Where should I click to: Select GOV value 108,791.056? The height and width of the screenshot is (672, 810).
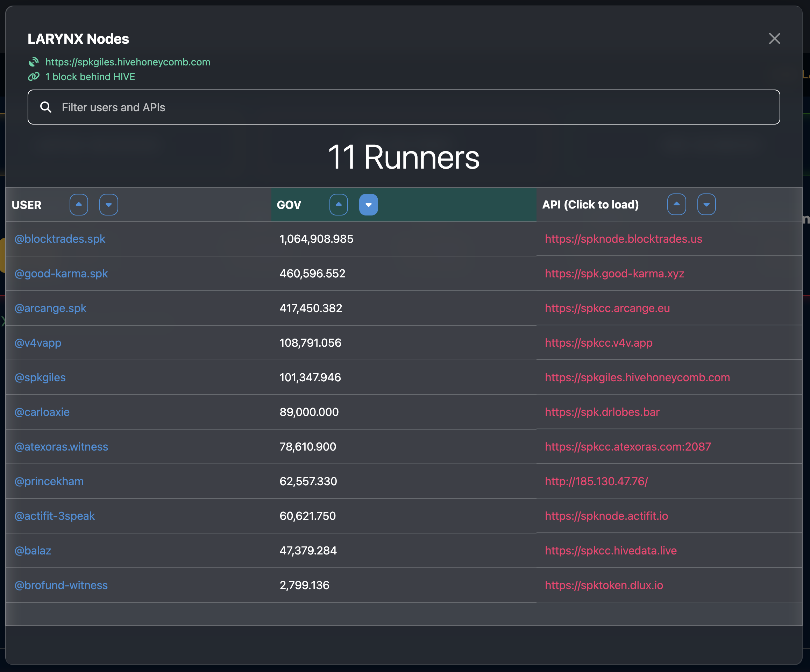[311, 343]
